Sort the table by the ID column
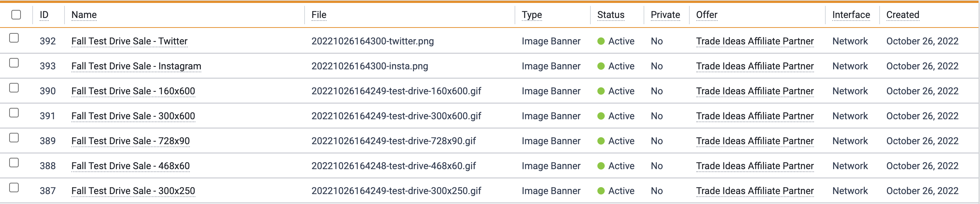 pos(44,15)
